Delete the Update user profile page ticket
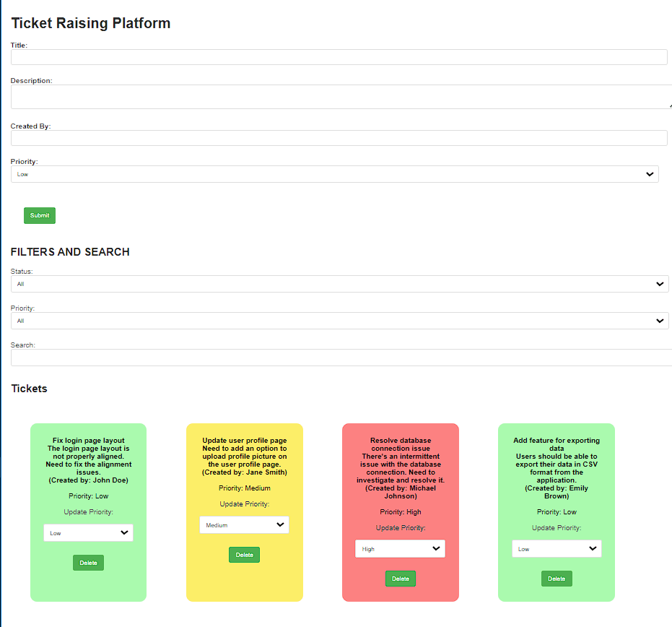The width and height of the screenshot is (672, 627). [x=244, y=555]
